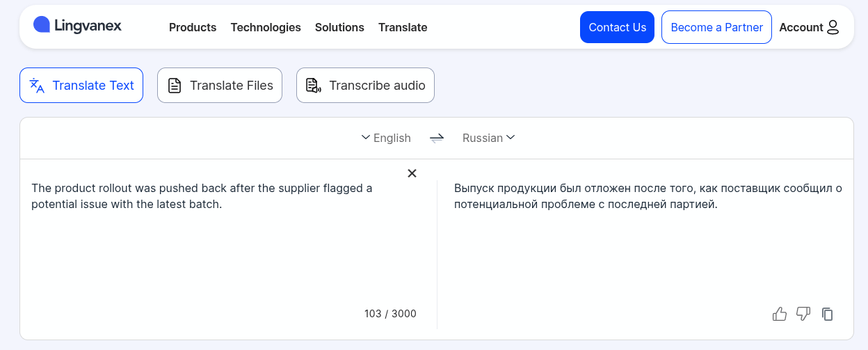Give the translation a thumbs down
Screen dimensions: 868x350
coord(803,314)
